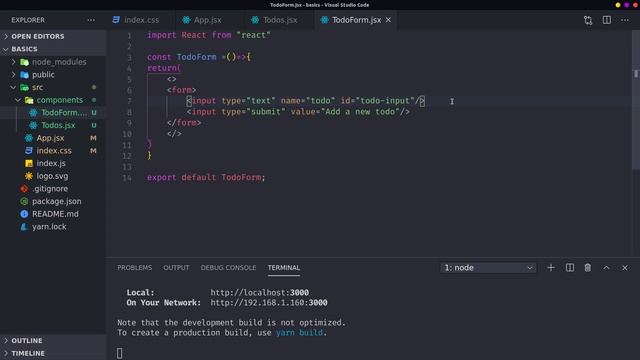
Task: Open the Output panel tab
Action: pyautogui.click(x=176, y=268)
